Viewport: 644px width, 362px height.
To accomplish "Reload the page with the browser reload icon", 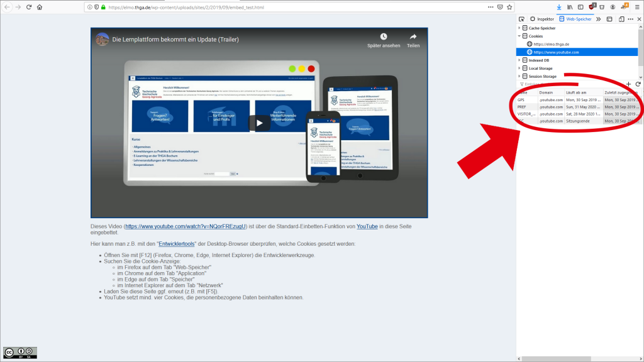I will [29, 7].
